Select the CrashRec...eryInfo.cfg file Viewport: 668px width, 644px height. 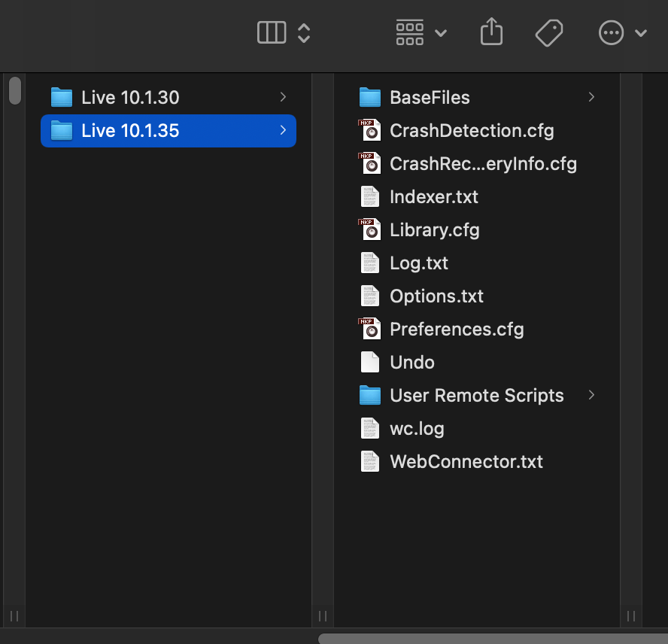482,164
